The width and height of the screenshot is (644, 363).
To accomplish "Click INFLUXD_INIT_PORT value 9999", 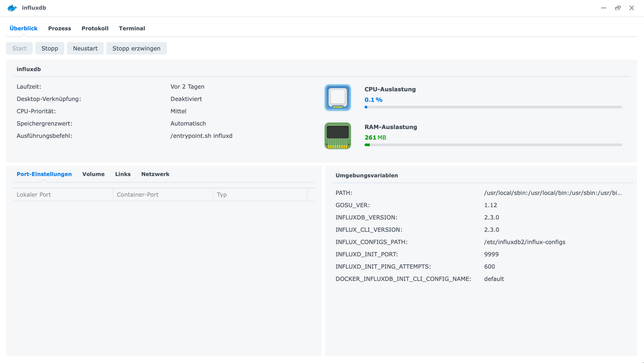I will pyautogui.click(x=491, y=255).
